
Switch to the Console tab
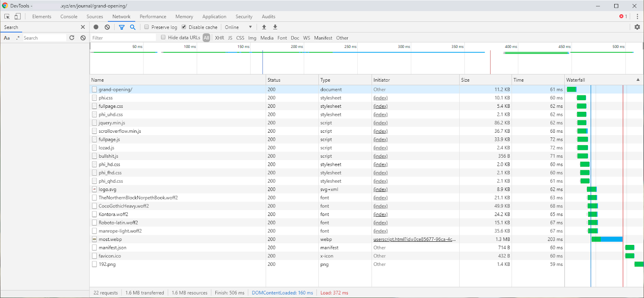tap(69, 16)
